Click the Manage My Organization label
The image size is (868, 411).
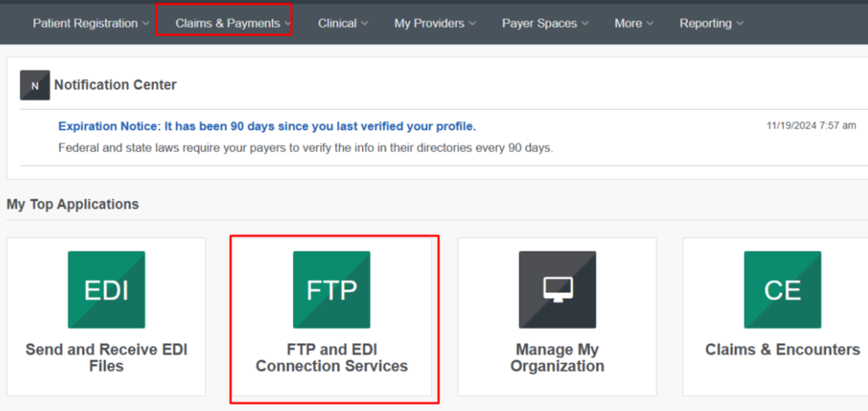pos(558,358)
